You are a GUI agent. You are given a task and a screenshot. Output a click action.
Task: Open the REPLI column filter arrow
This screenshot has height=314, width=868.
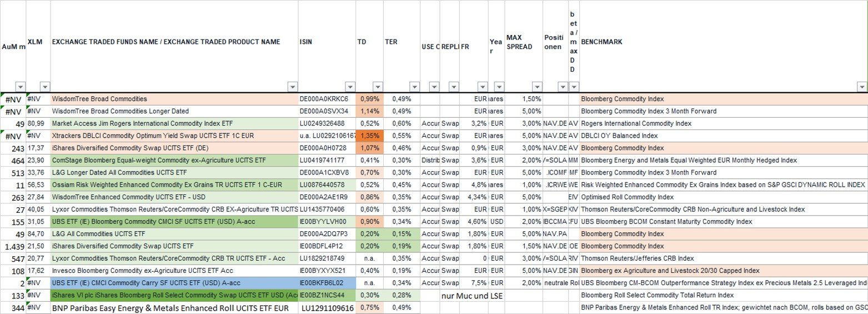coord(454,87)
